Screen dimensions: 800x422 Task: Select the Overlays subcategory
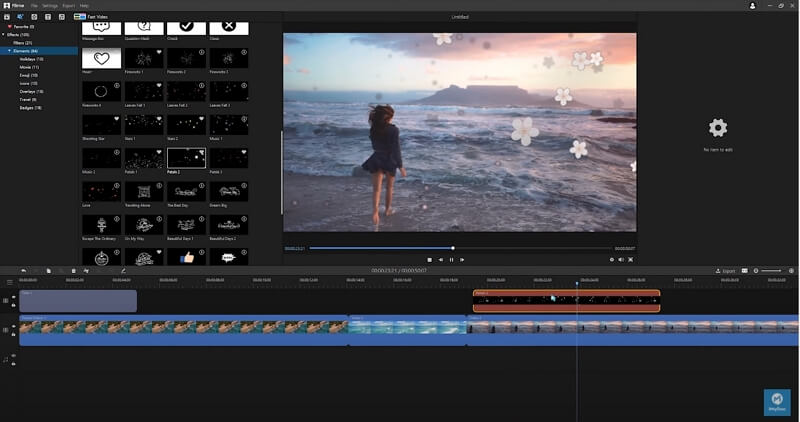31,91
